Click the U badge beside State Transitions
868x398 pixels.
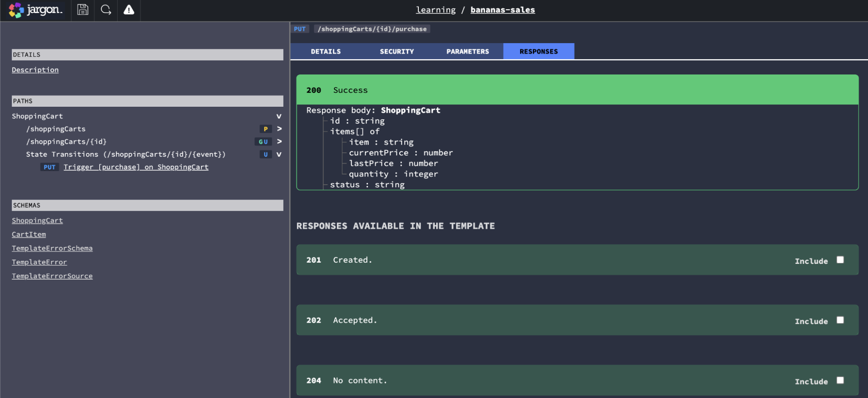pyautogui.click(x=266, y=154)
